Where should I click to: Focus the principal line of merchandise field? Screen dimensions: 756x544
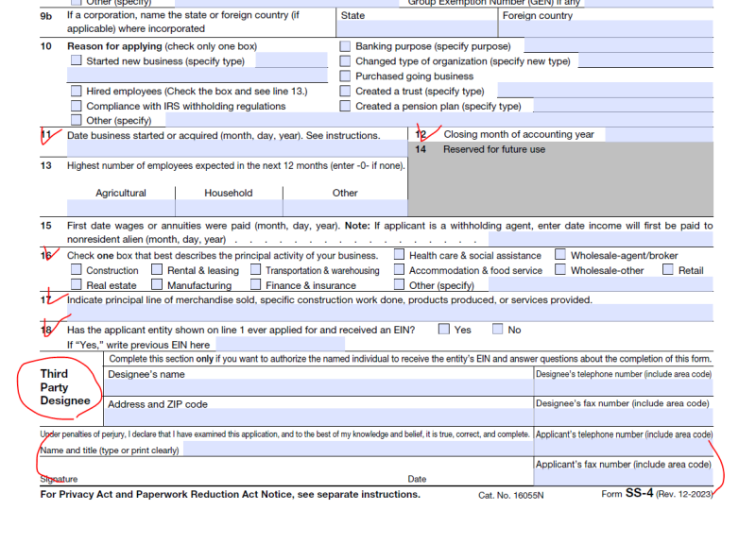click(x=390, y=314)
